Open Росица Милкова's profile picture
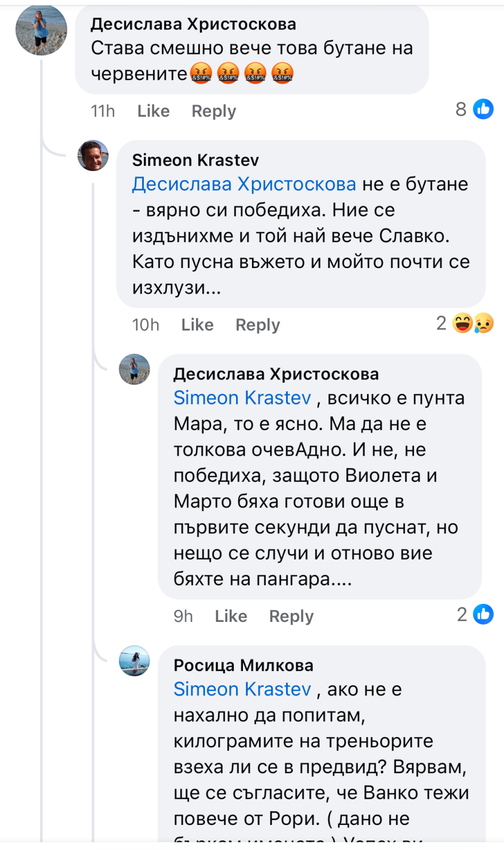Screen dimensions: 504x850 click(x=134, y=661)
